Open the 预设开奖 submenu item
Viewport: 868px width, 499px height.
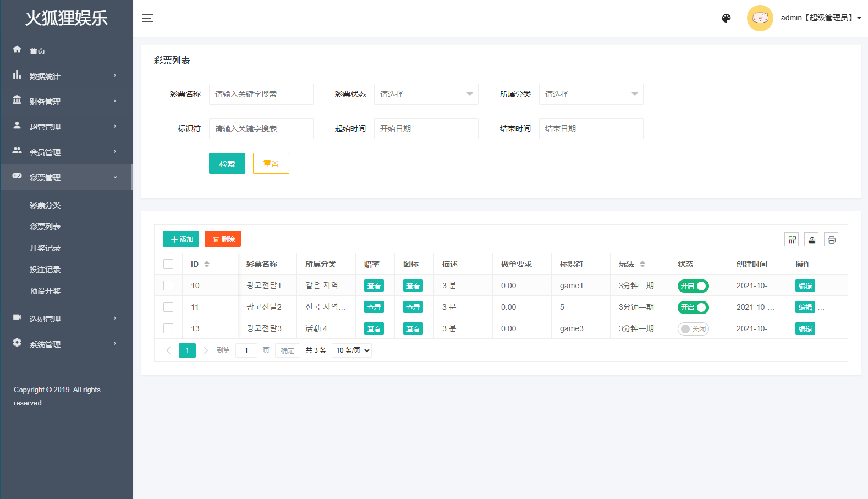click(x=45, y=291)
